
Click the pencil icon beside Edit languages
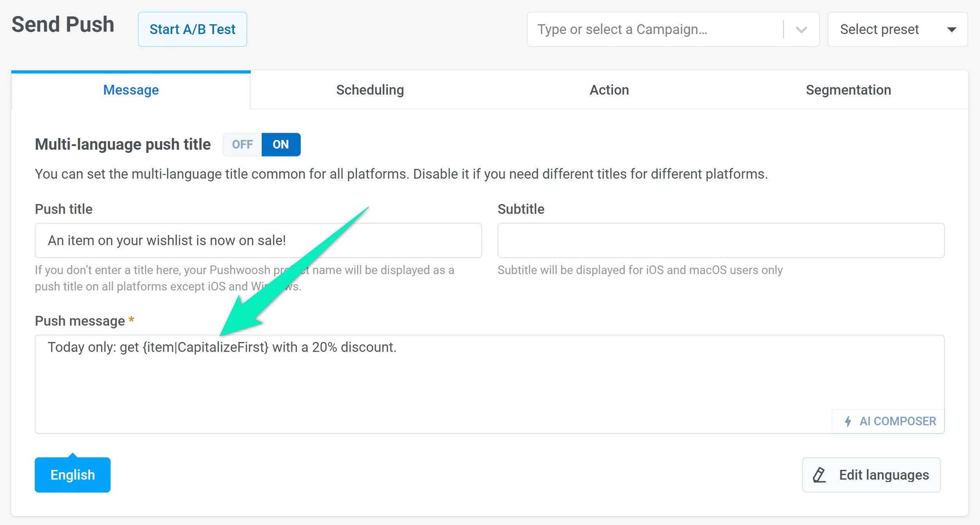point(819,475)
